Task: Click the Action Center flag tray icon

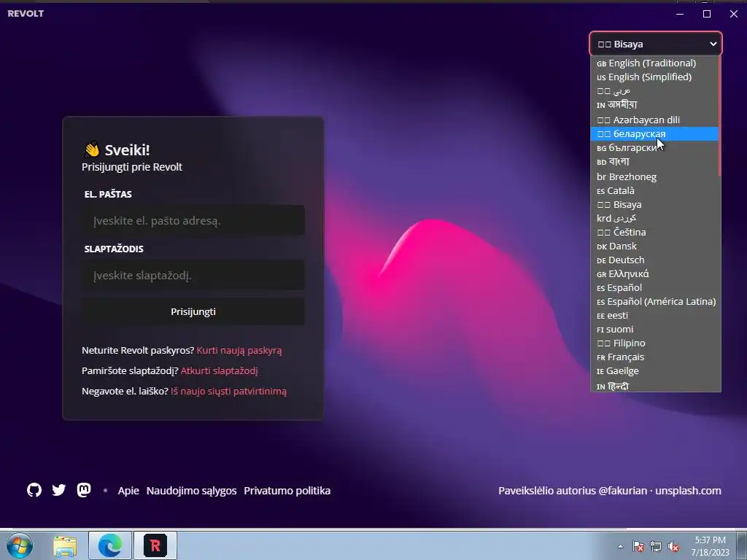Action: 638,546
